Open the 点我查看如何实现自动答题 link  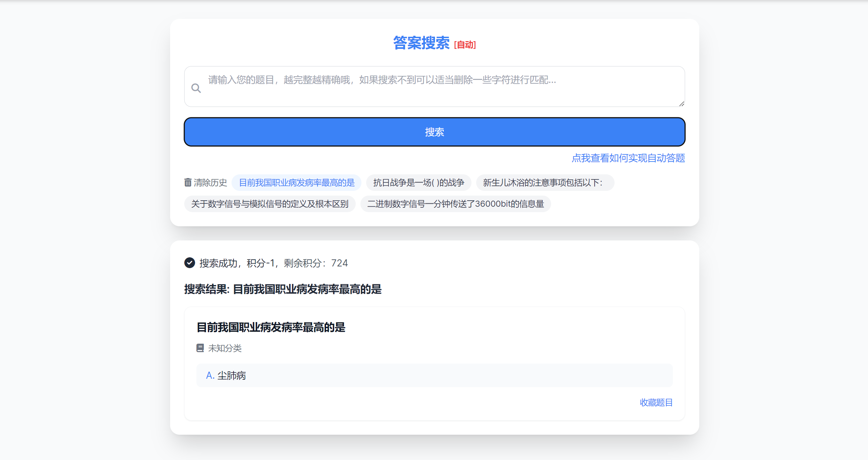point(628,158)
